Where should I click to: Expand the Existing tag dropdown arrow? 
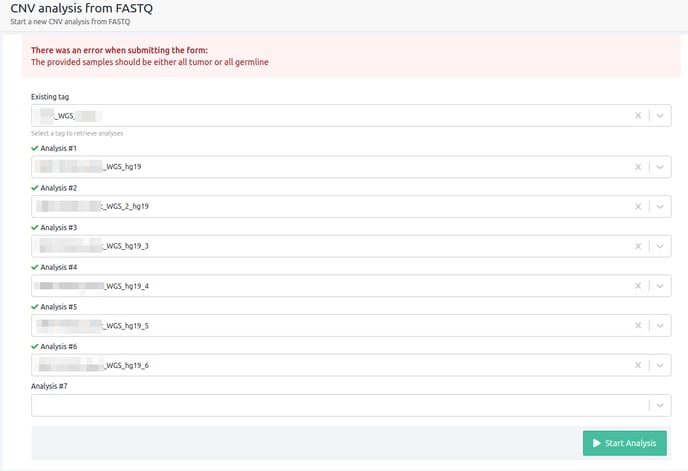pos(660,115)
